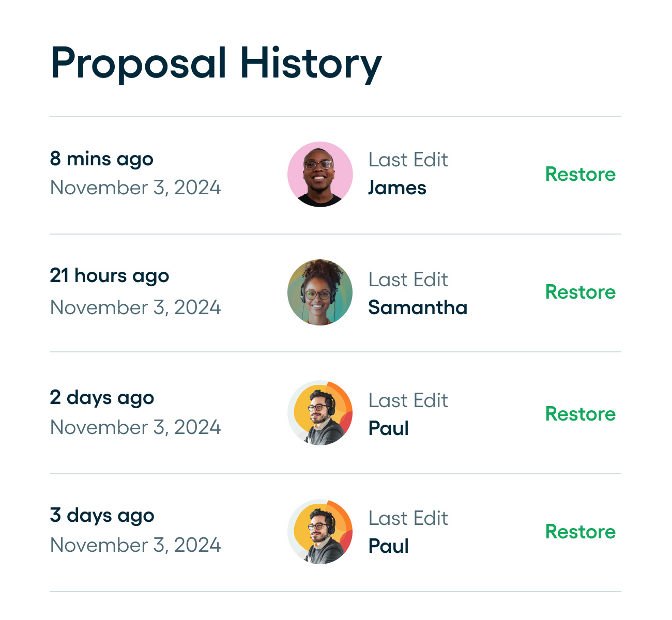Click the 2 days ago timestamp
This screenshot has width=672, height=620.
102,398
